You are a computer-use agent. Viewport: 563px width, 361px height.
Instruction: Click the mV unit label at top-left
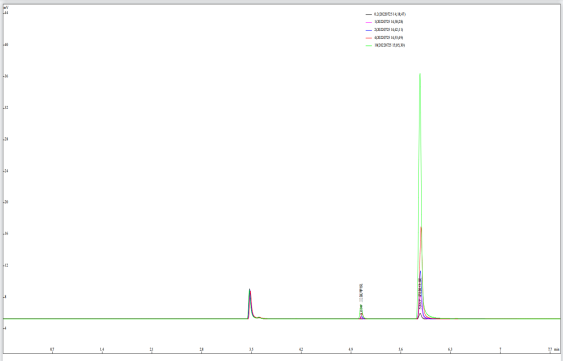5,8
